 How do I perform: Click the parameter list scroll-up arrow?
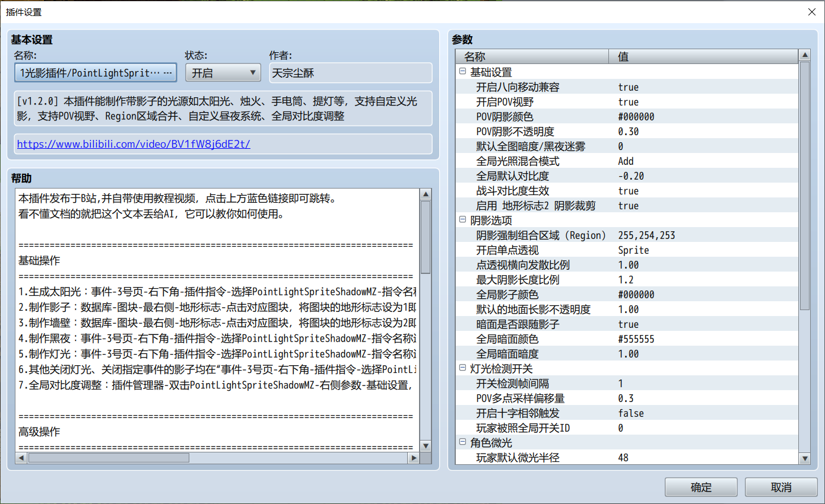[805, 55]
